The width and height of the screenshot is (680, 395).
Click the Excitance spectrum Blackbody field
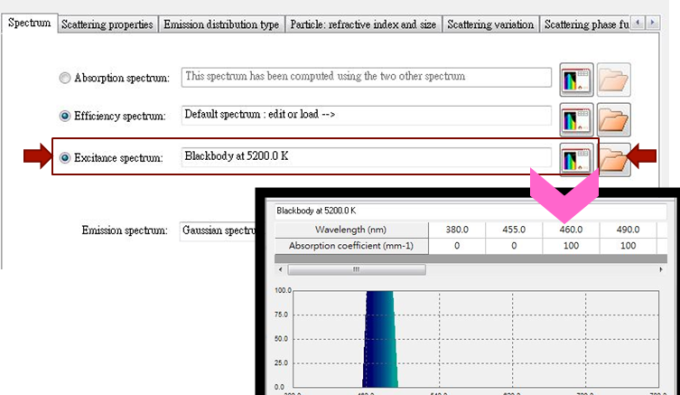pos(366,157)
